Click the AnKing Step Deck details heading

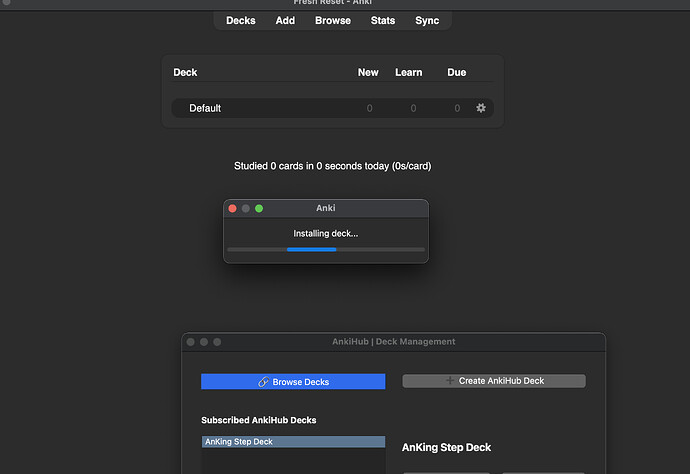tap(446, 447)
